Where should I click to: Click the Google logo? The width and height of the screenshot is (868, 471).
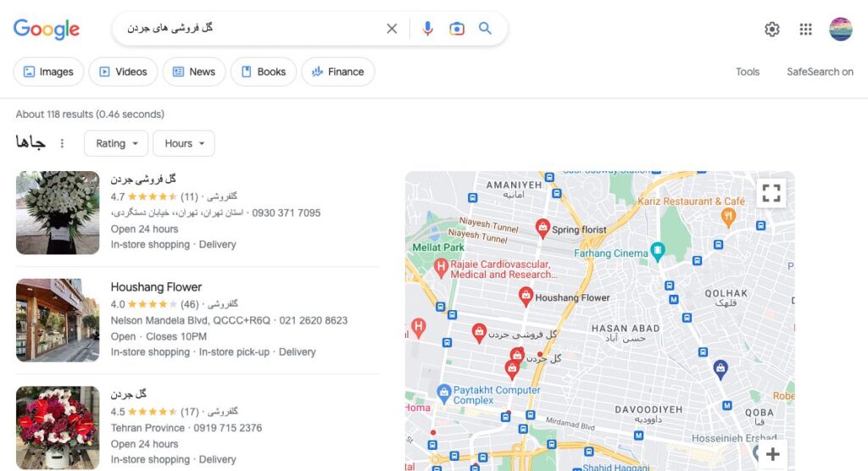(47, 29)
